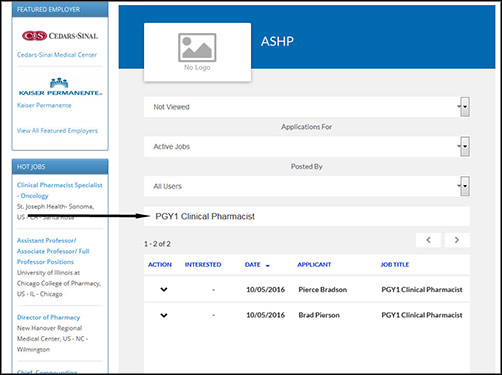Select applicant name Pierce Bradson
This screenshot has height=375, width=502.
coord(323,290)
